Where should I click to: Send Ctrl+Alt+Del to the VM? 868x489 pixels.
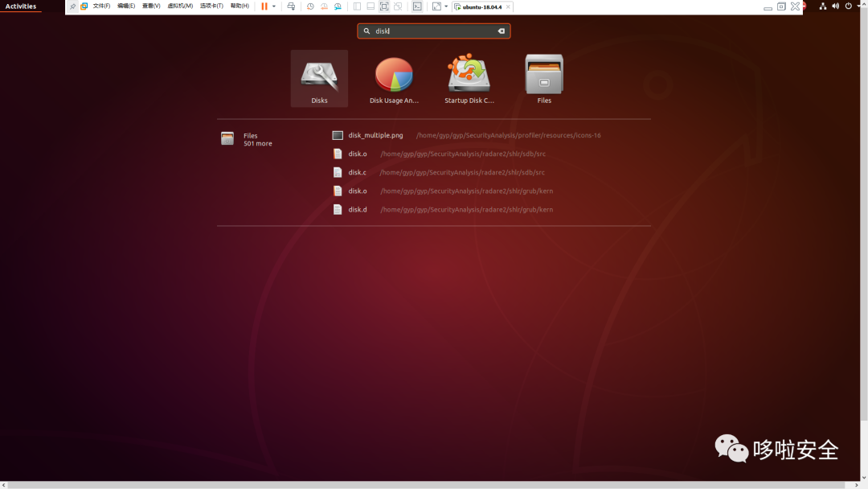[291, 6]
